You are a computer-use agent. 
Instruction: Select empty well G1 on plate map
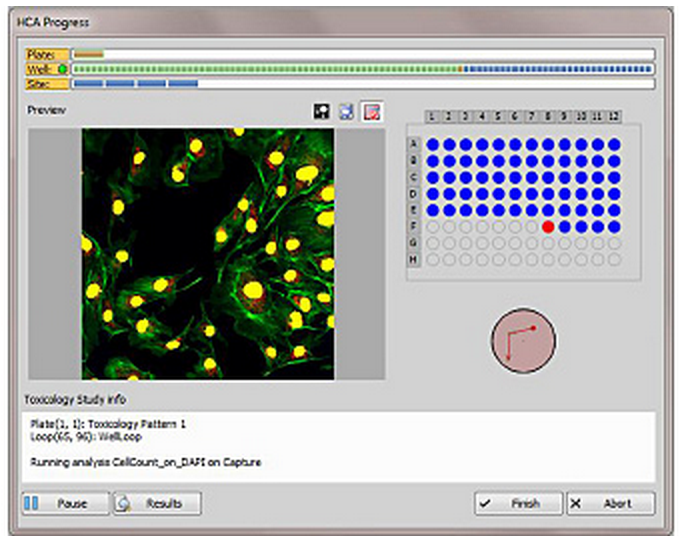433,243
